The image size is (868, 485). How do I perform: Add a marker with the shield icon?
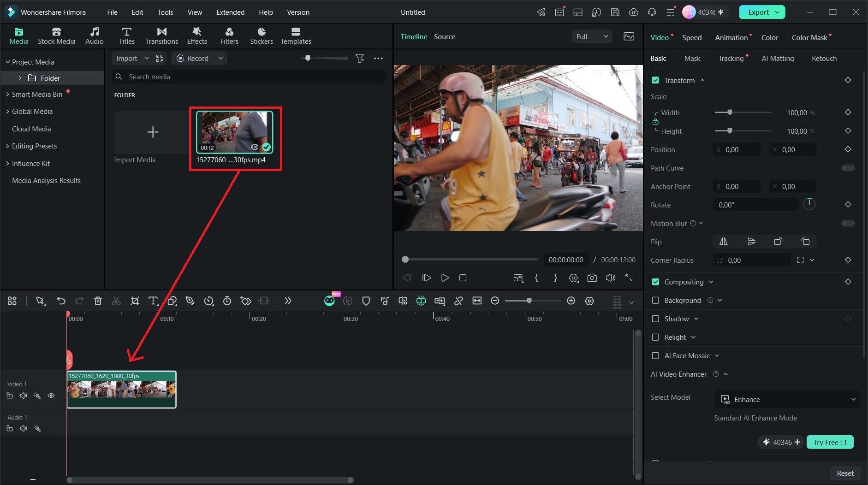tap(366, 301)
